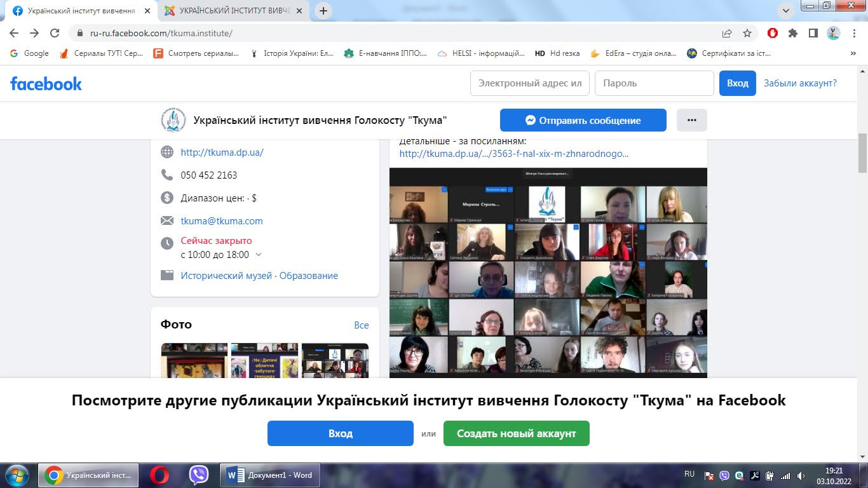Click the browser back arrow

coord(14,33)
